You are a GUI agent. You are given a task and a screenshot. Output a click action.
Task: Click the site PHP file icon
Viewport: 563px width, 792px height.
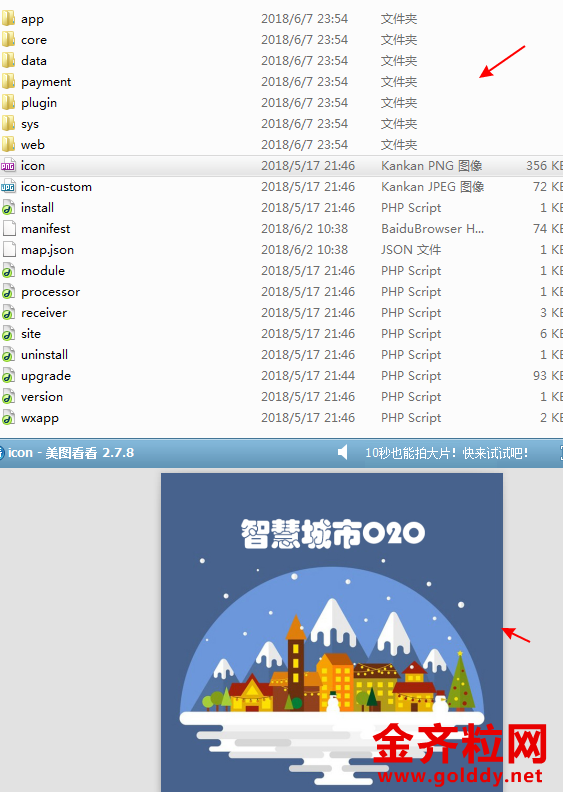8,334
